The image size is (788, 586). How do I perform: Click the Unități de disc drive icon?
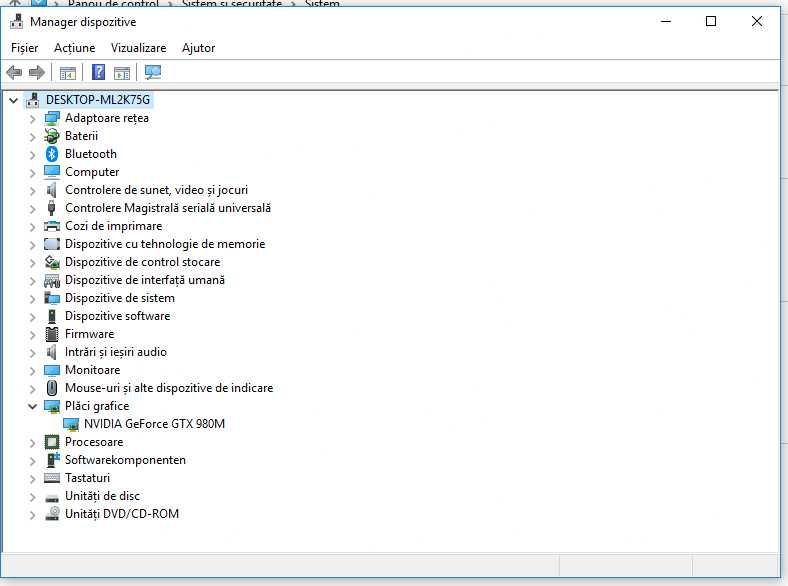point(52,498)
